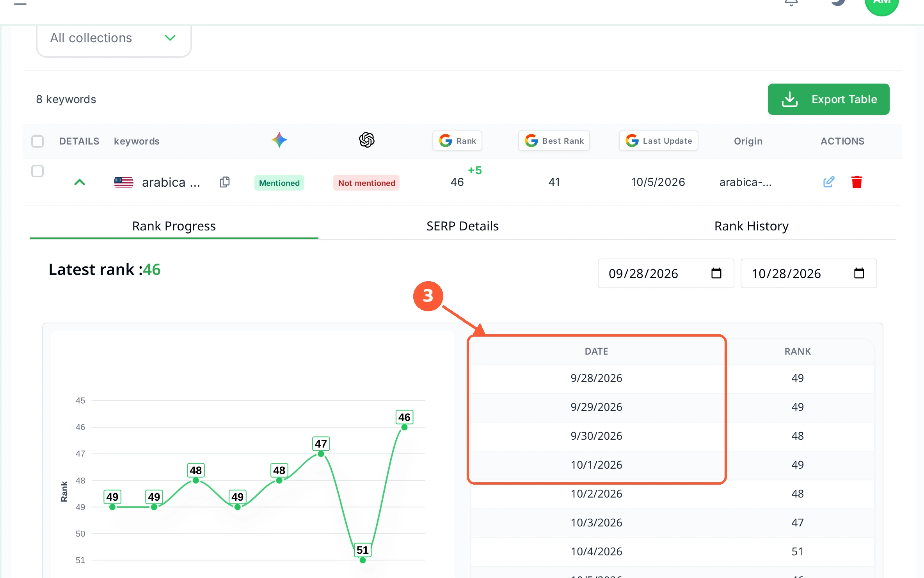
Task: Select the 9/30/2026 date row
Action: tap(673, 436)
